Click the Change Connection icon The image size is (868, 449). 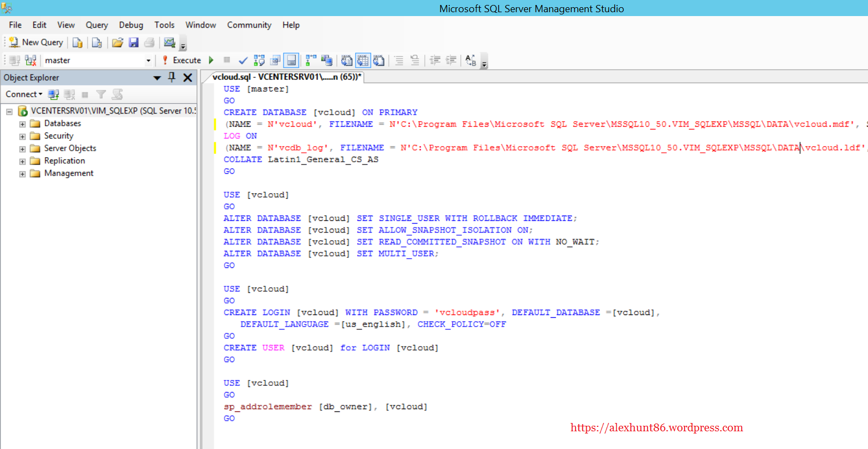[x=31, y=60]
